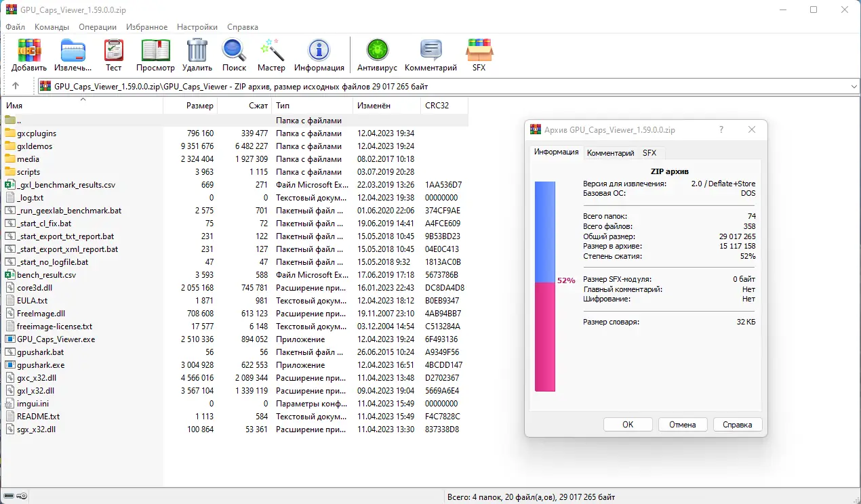861x504 pixels.
Task: Open the Команды menu
Action: (x=52, y=27)
